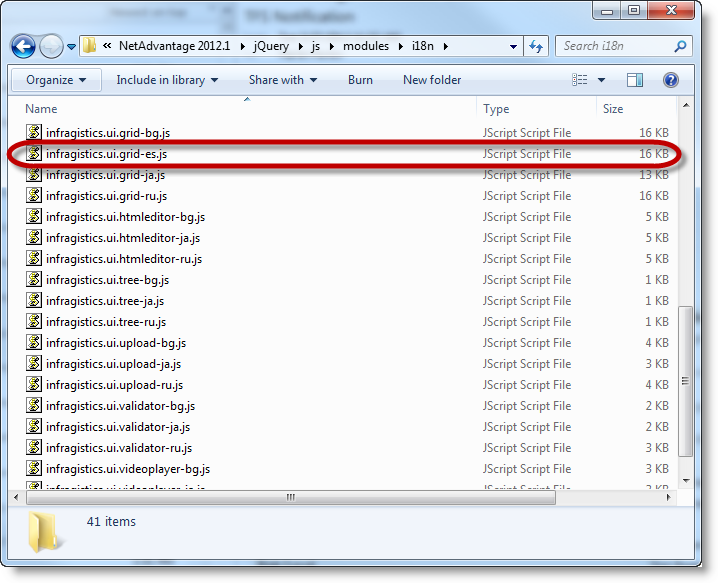Click the Back navigation arrow button

(24, 46)
